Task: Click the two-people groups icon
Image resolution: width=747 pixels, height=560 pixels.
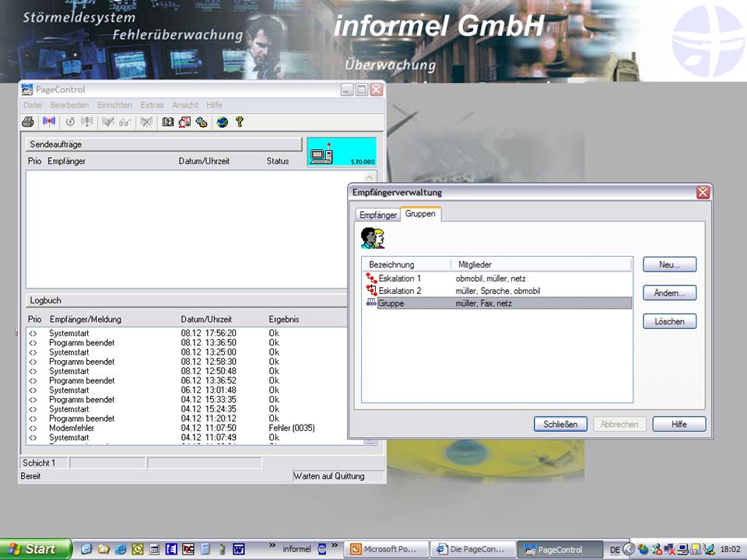Action: click(x=373, y=238)
